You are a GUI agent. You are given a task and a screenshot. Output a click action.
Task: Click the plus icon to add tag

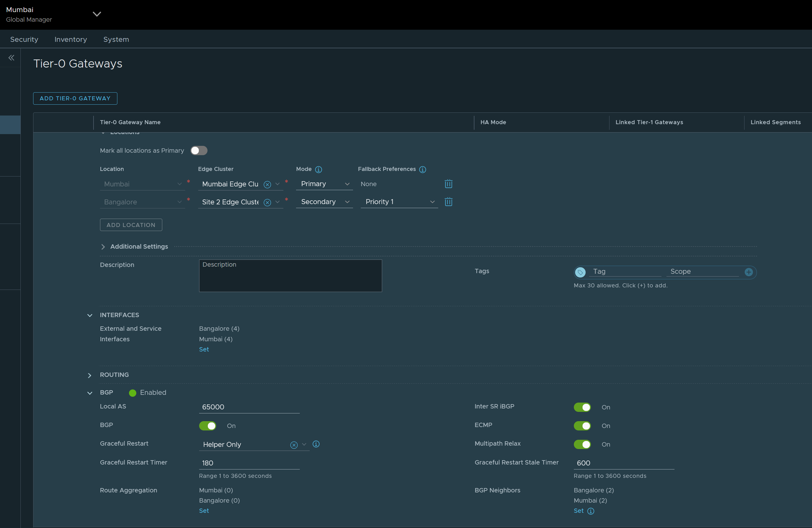click(748, 272)
